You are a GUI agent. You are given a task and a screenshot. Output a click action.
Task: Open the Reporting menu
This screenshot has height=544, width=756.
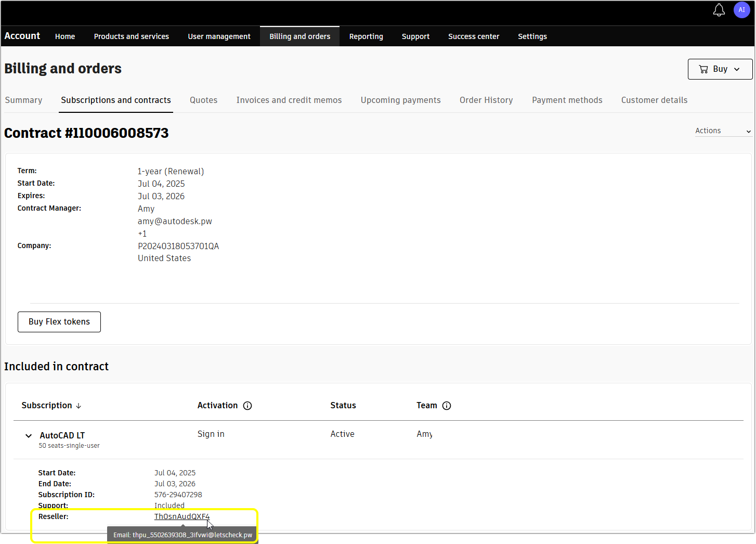[366, 36]
